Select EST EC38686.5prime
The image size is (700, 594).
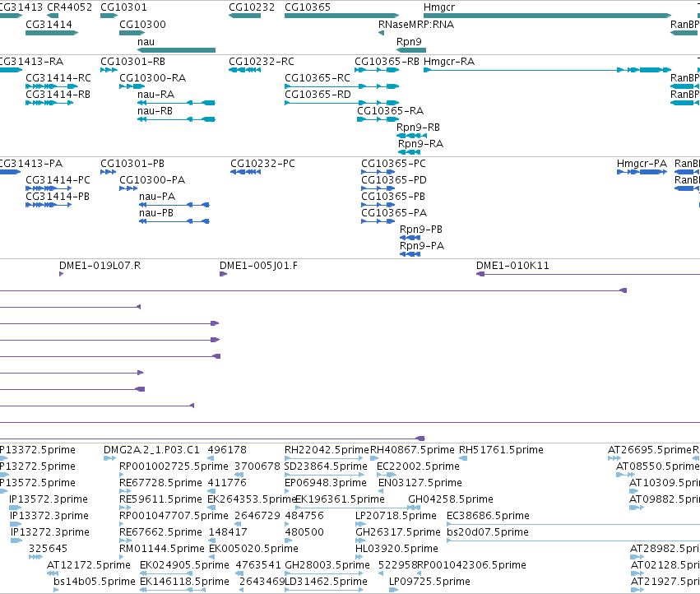pyautogui.click(x=573, y=524)
